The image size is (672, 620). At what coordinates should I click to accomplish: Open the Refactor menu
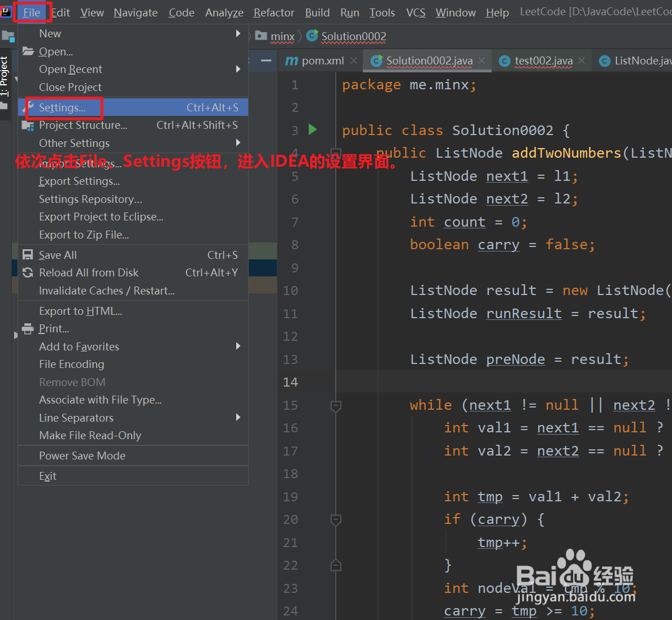pyautogui.click(x=274, y=12)
